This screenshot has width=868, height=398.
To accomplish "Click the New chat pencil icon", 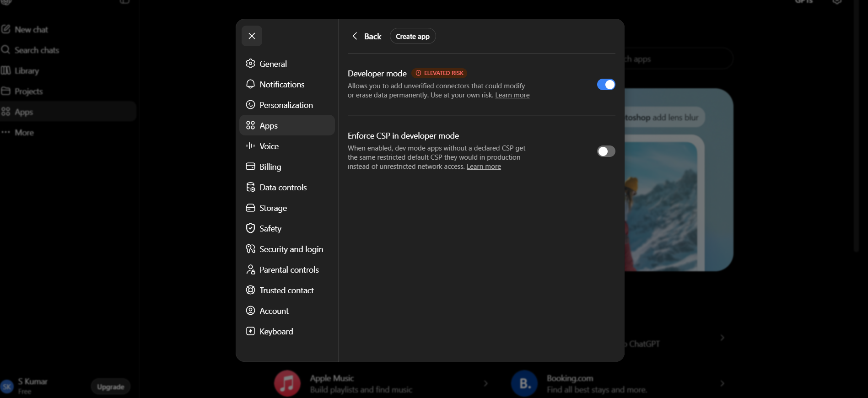I will tap(5, 29).
